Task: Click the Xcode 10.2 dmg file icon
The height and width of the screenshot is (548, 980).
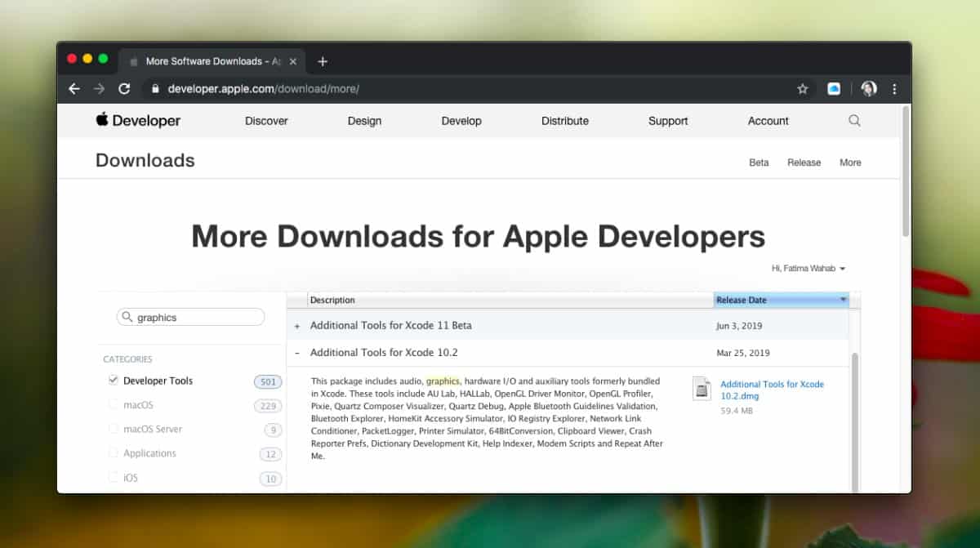Action: [702, 389]
